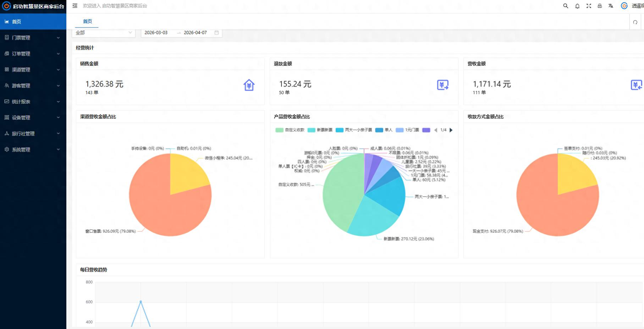Click the 每日营收趋势 section title
The image size is (644, 329).
pos(93,270)
